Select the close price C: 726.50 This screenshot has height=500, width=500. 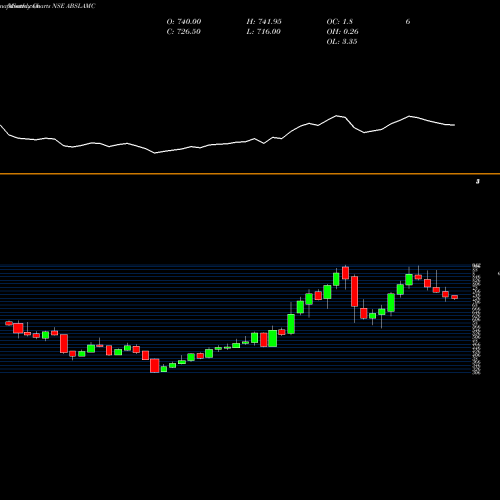pos(183,32)
